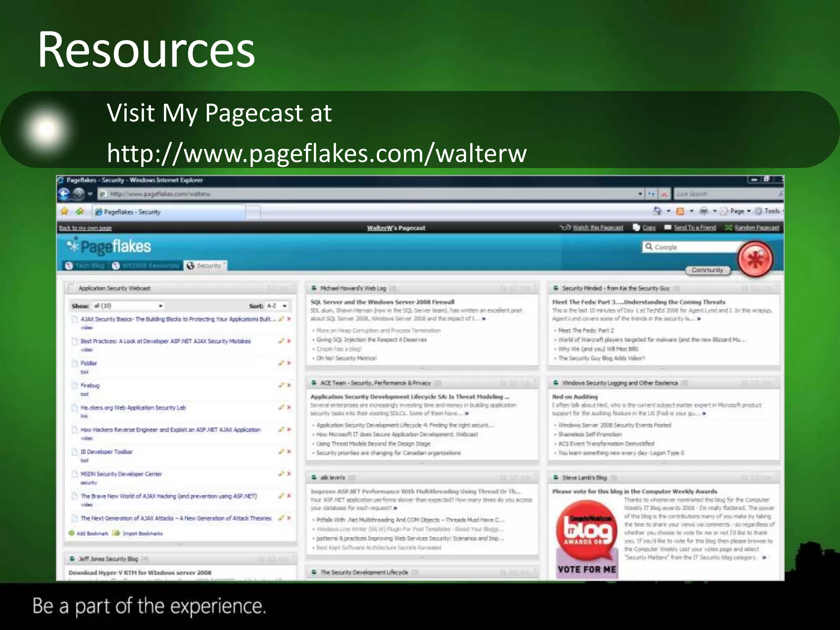
Task: Click the red Stop loading icon
Action: [664, 194]
